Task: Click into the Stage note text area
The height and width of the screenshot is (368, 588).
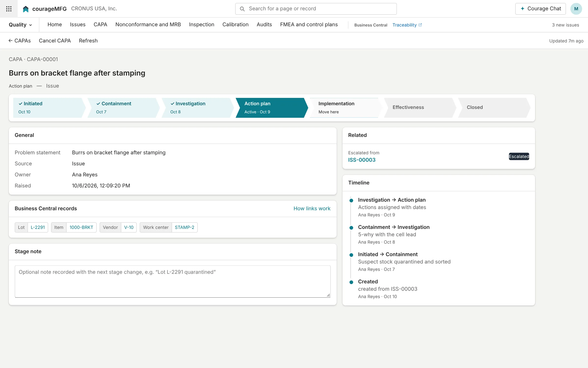Action: pos(172,281)
